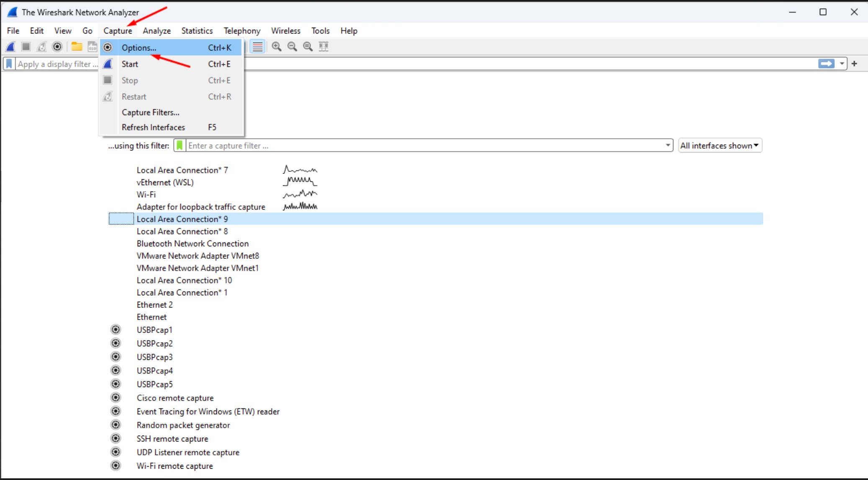868x480 pixels.
Task: Open a capture file via folder icon
Action: (77, 46)
